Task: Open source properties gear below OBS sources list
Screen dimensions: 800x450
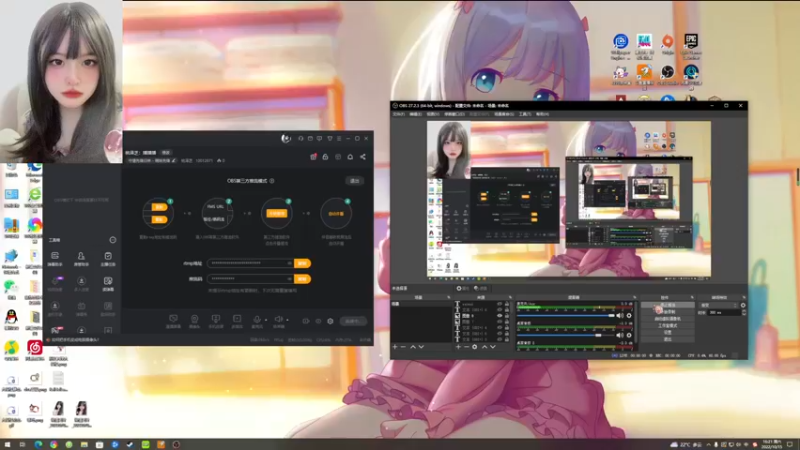Action: [474, 347]
